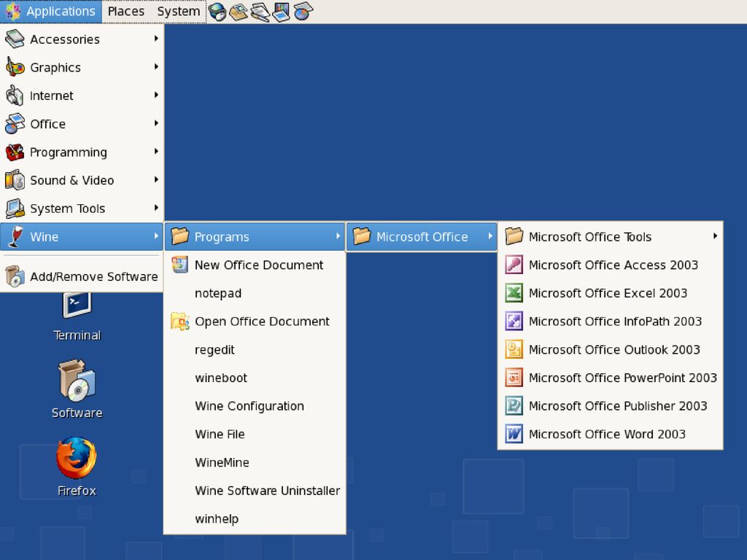This screenshot has width=747, height=560.
Task: Expand the Office submenu in Applications
Action: (82, 124)
